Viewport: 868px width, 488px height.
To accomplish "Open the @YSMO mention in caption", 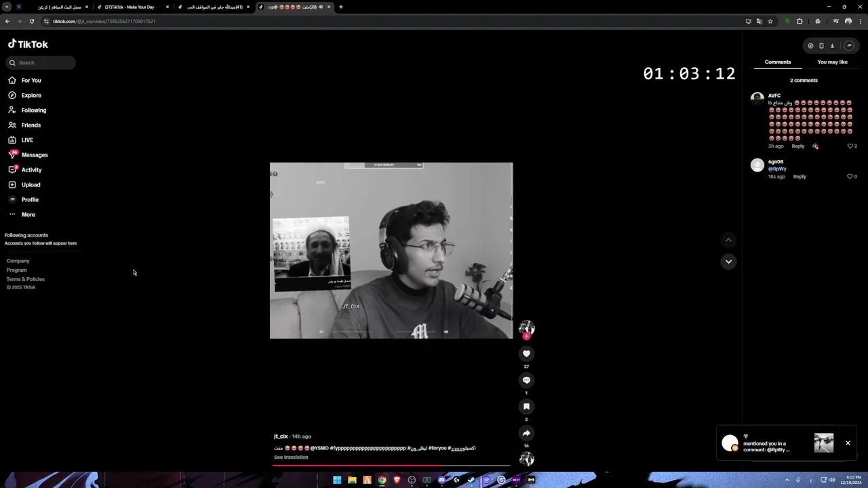I will click(x=319, y=448).
